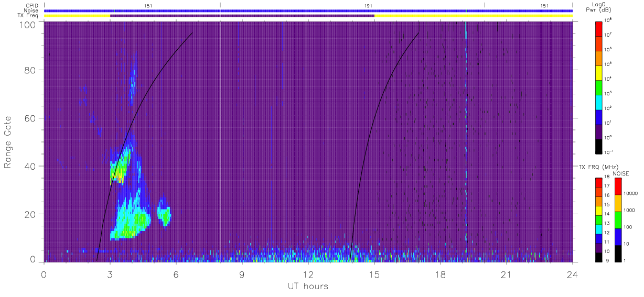Select the 'TX Freq' row label

(x=28, y=16)
